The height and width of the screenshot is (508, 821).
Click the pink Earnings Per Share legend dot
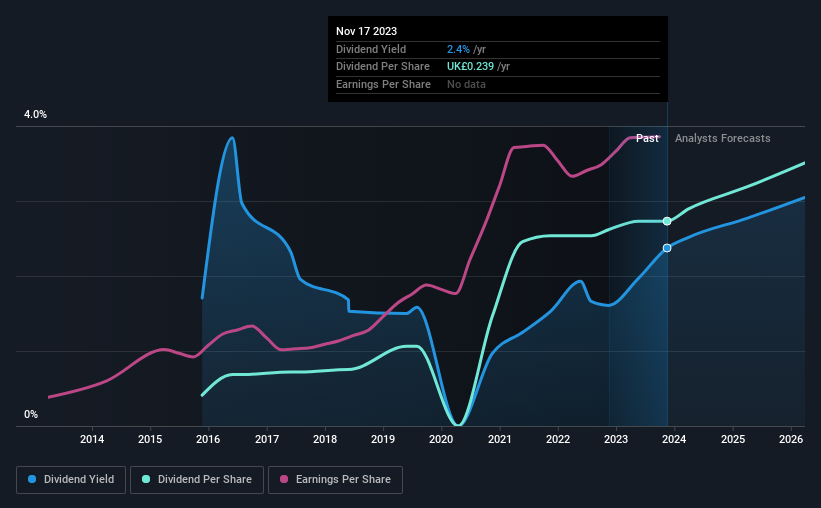(284, 479)
